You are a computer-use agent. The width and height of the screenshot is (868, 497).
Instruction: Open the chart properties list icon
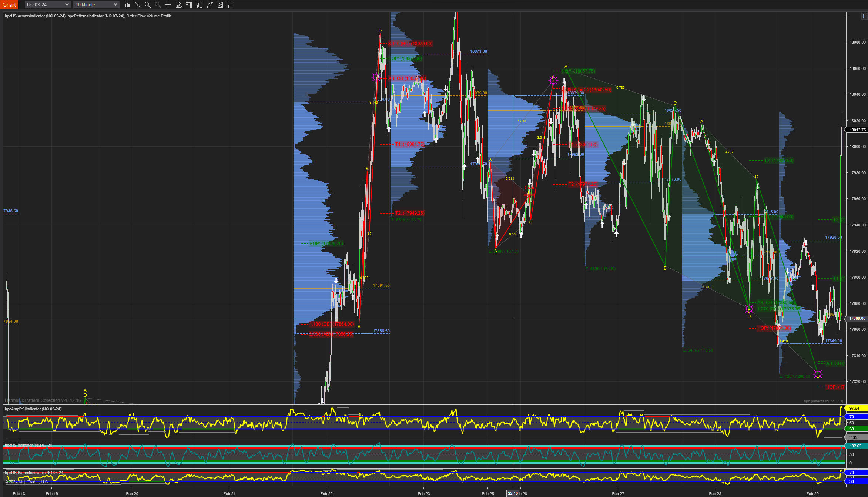click(231, 5)
